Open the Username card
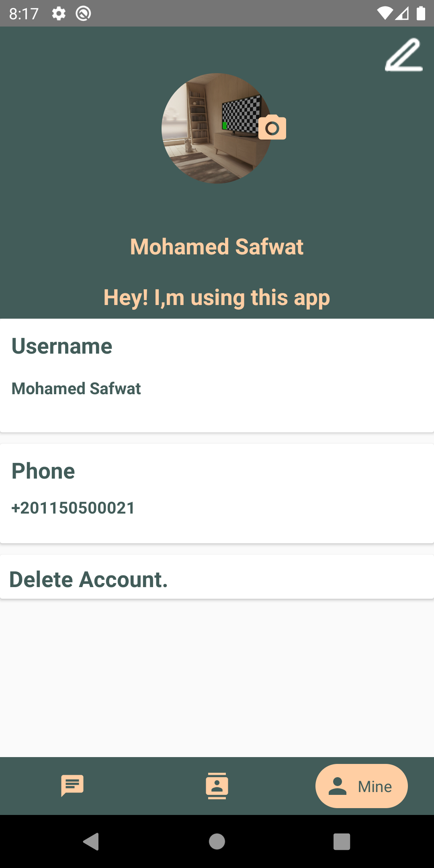434x868 pixels. click(x=217, y=376)
